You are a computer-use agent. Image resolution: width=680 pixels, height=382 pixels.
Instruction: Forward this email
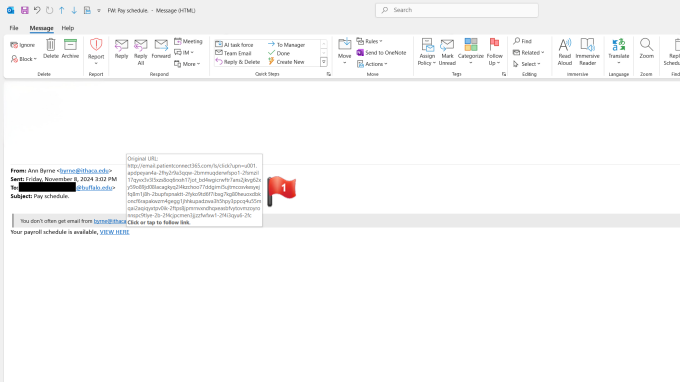coord(161,49)
